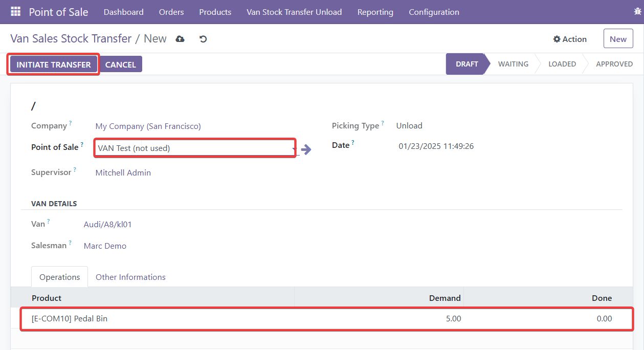
Task: Click the Point of Sale internal link arrow
Action: 306,149
